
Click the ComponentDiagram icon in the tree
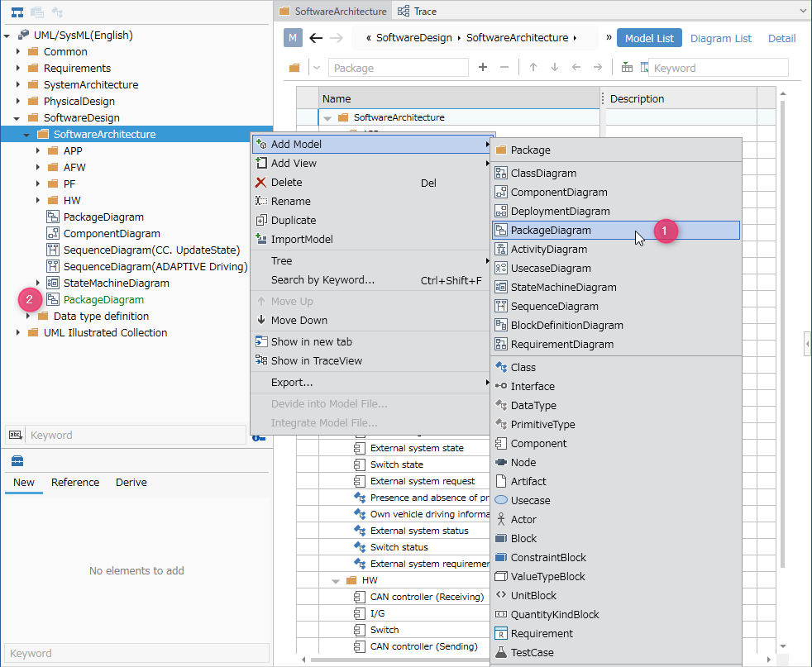(x=52, y=233)
